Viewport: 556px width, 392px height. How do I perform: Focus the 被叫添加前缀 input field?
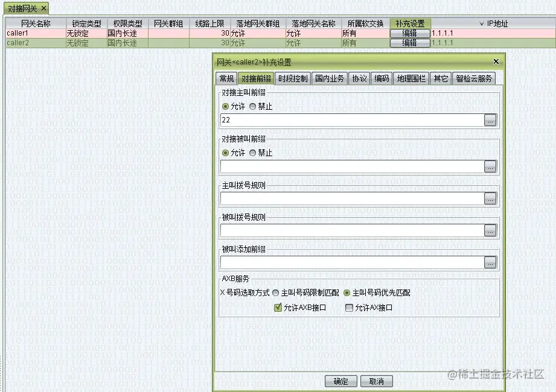(352, 262)
